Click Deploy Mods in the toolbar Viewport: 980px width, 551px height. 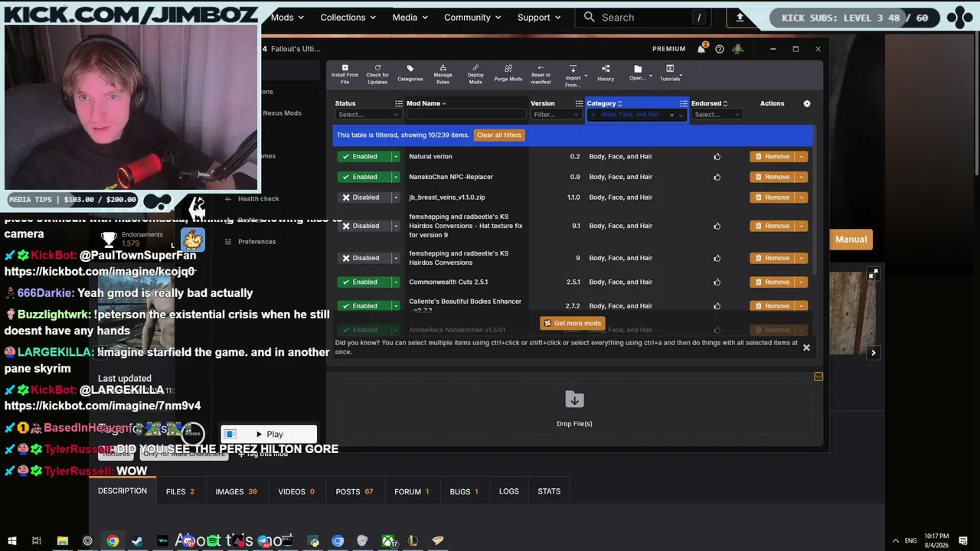click(475, 74)
